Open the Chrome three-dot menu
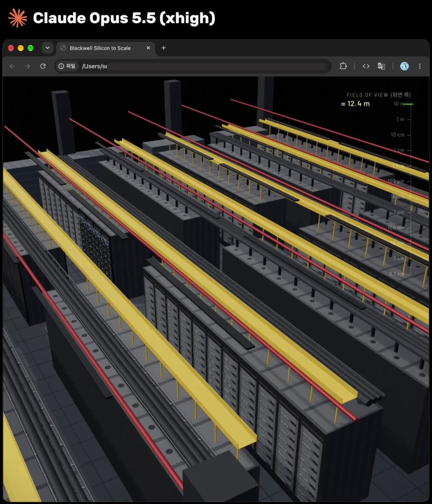Viewport: 432px width, 504px height. 420,66
